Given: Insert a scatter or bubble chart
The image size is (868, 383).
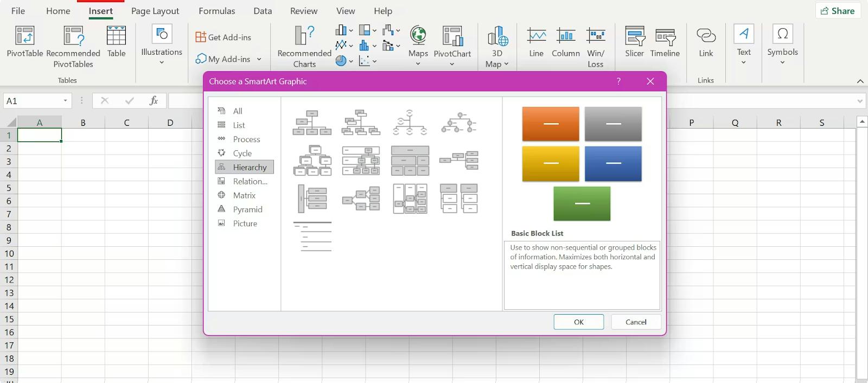Looking at the screenshot, I should [367, 61].
